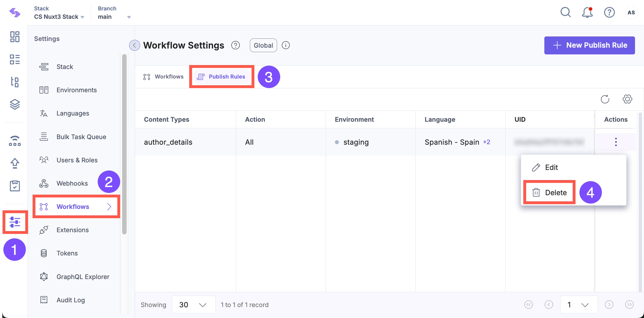
Task: Select the Spanish - Spain language text
Action: pyautogui.click(x=452, y=142)
